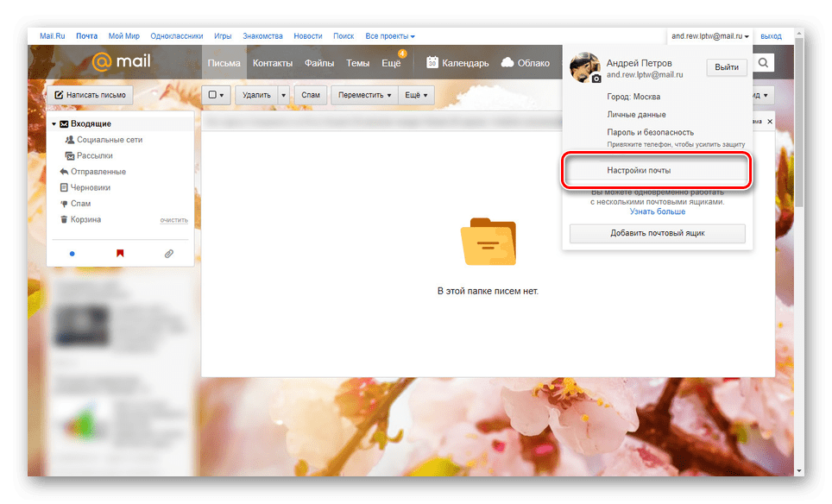Image resolution: width=832 pixels, height=504 pixels.
Task: Open the Корзина trash folder
Action: pyautogui.click(x=80, y=219)
